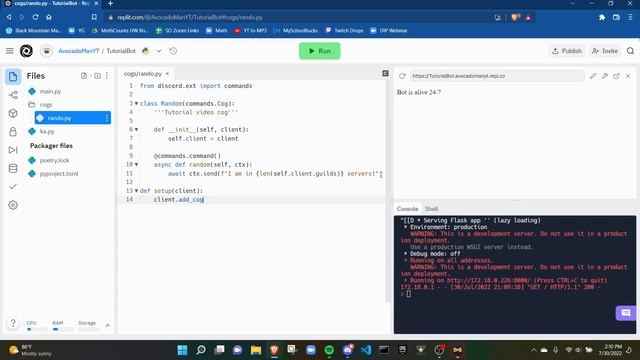Open the Twitch Drops bookmark
Image resolution: width=640 pixels, height=360 pixels.
pos(344,31)
